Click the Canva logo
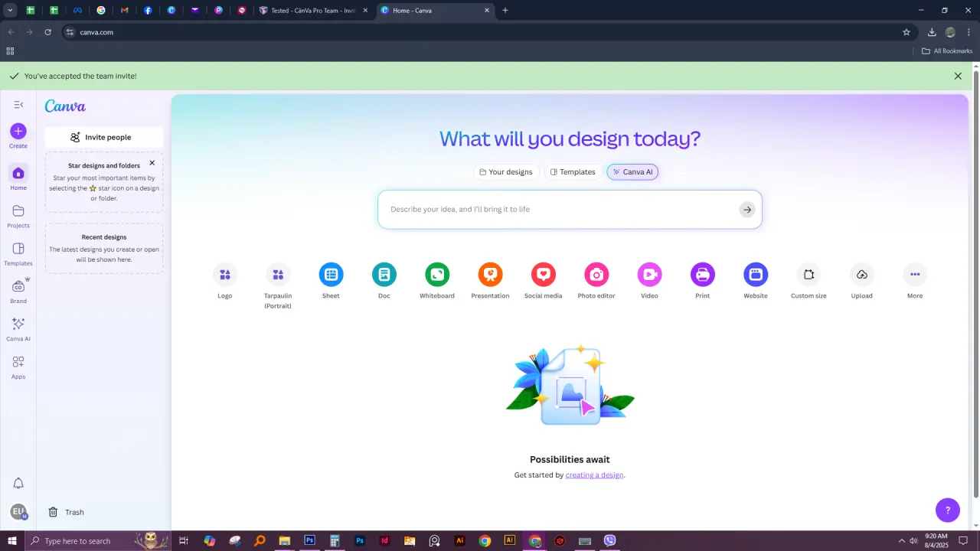Viewport: 980px width, 551px height. point(65,106)
